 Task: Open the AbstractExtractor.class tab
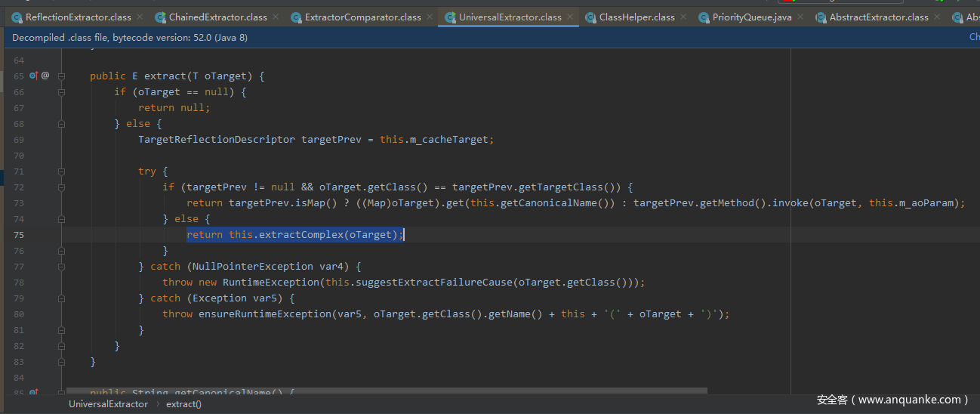[x=879, y=17]
